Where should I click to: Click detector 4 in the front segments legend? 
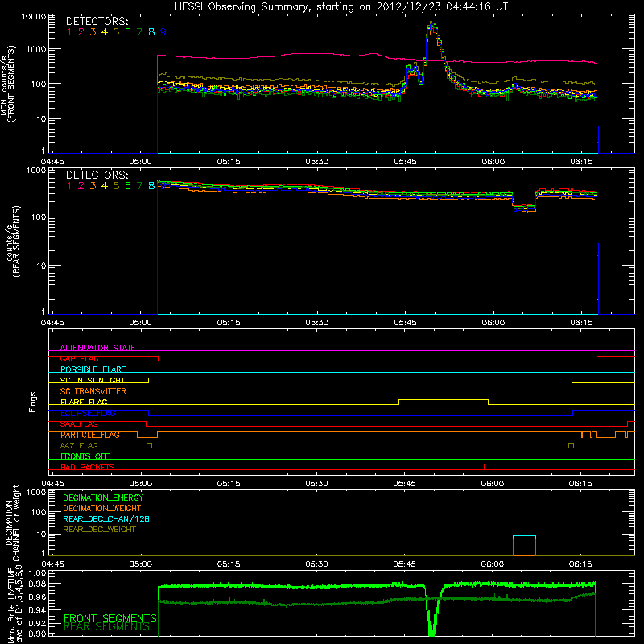coord(105,32)
